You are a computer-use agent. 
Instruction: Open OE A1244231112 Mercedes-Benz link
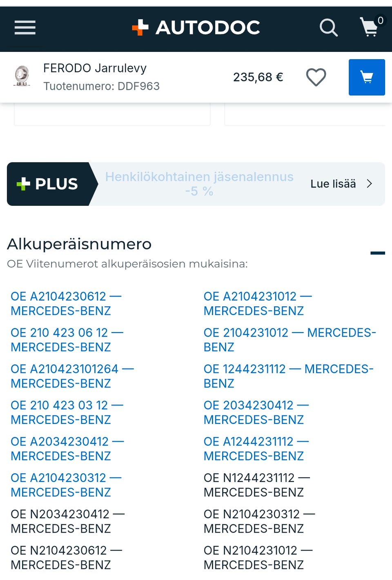[256, 448]
